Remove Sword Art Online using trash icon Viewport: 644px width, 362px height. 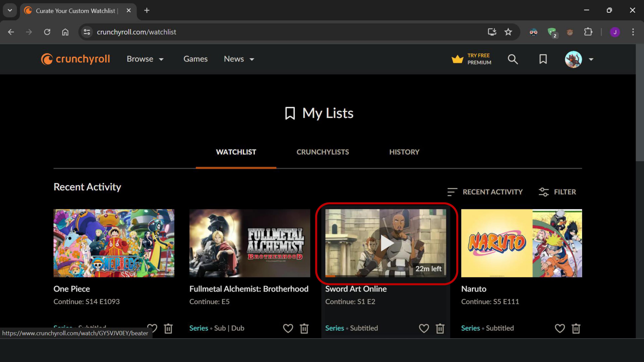click(x=440, y=328)
